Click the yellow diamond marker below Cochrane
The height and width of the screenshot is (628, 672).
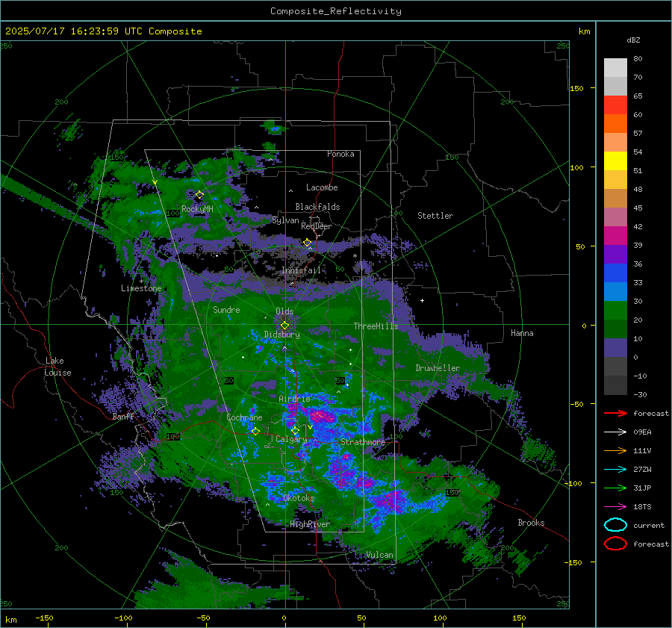pyautogui.click(x=255, y=431)
